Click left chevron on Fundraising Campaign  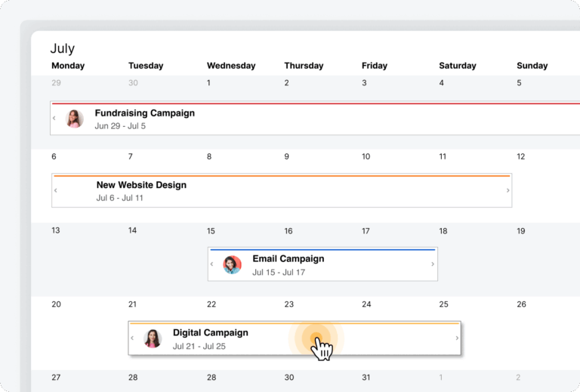[x=54, y=118]
